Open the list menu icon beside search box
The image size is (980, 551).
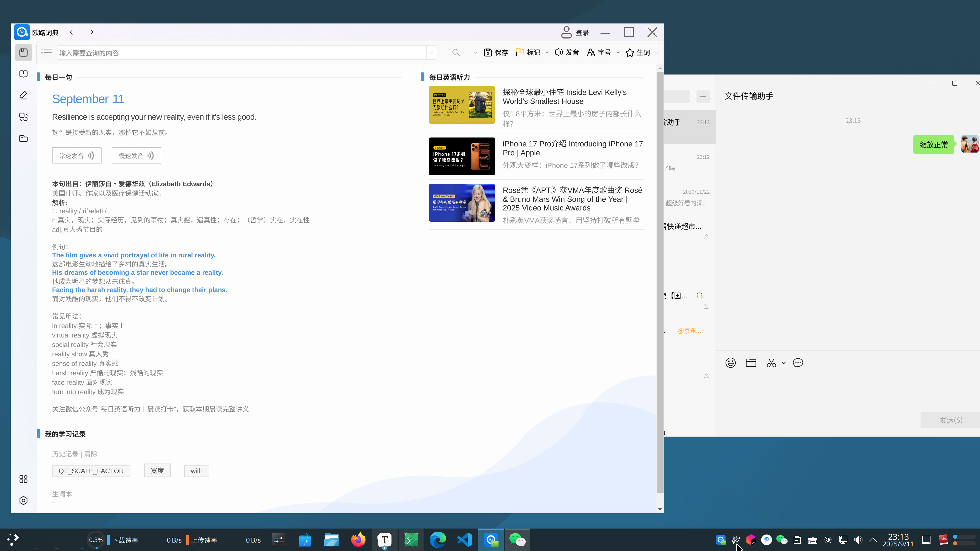[x=46, y=53]
